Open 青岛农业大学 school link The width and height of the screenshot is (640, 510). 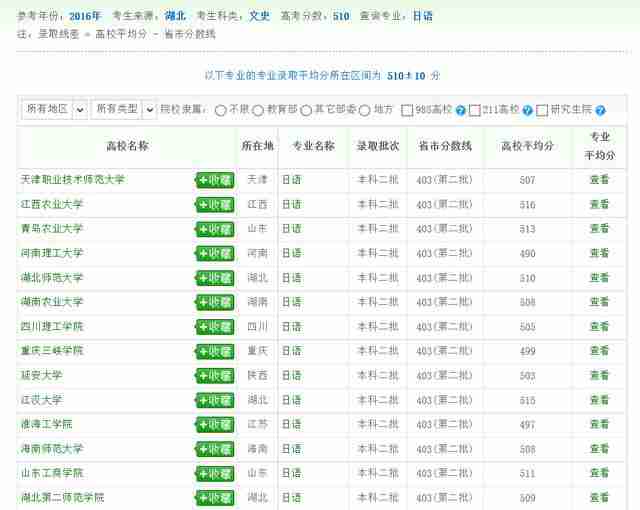click(x=52, y=228)
